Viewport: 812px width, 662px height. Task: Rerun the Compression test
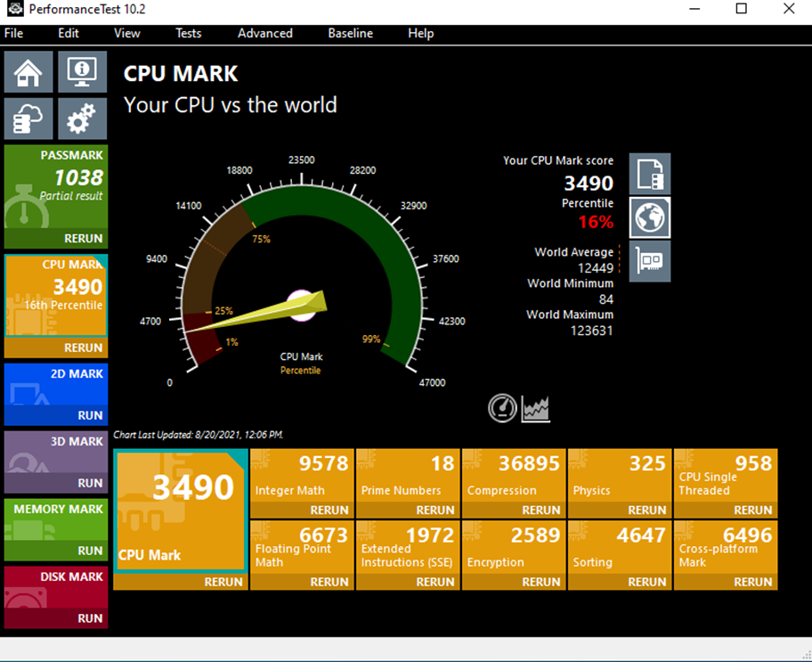[x=514, y=511]
